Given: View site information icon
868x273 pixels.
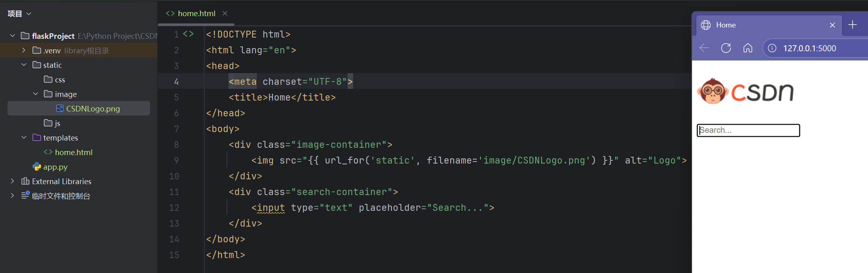Looking at the screenshot, I should point(772,48).
